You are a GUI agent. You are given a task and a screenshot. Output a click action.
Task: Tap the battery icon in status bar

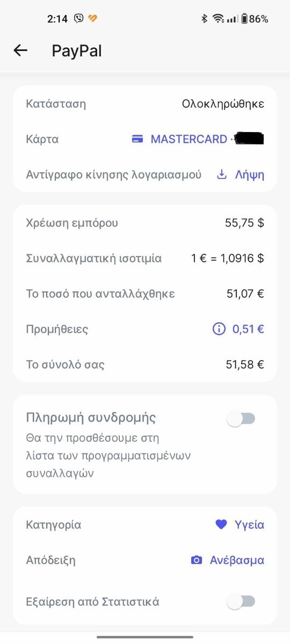(244, 19)
